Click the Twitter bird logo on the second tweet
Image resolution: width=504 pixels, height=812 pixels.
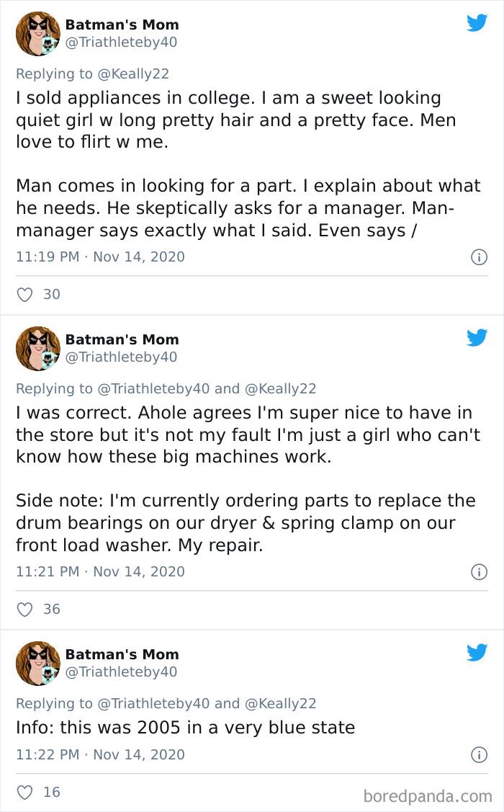[x=477, y=337]
